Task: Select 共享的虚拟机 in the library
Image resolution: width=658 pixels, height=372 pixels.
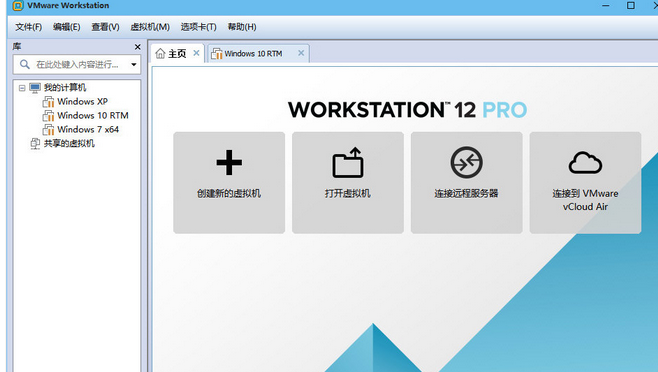Action: (x=69, y=143)
